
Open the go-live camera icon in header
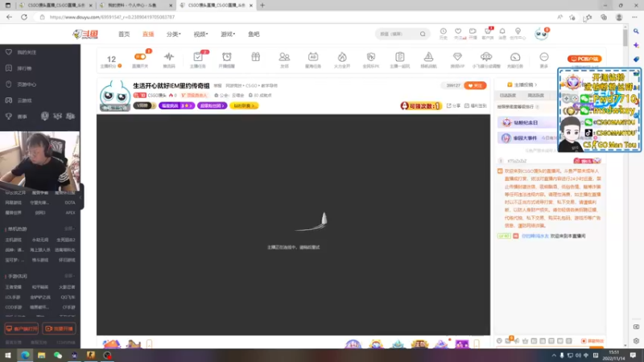coord(473,33)
